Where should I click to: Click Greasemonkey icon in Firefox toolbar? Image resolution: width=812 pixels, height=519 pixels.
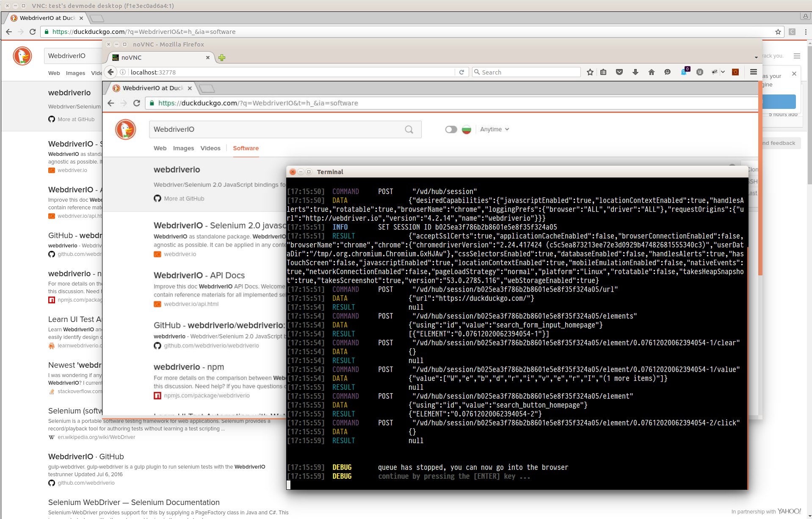pos(715,72)
